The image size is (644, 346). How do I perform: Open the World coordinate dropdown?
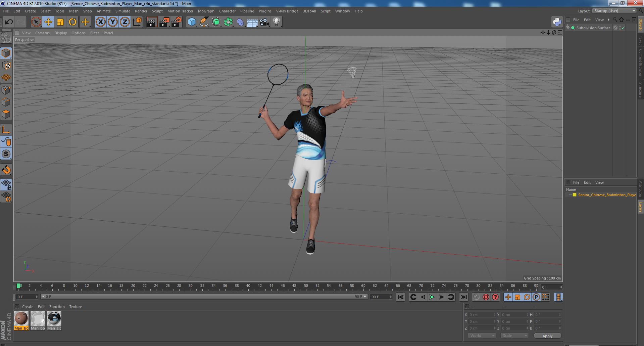point(482,336)
